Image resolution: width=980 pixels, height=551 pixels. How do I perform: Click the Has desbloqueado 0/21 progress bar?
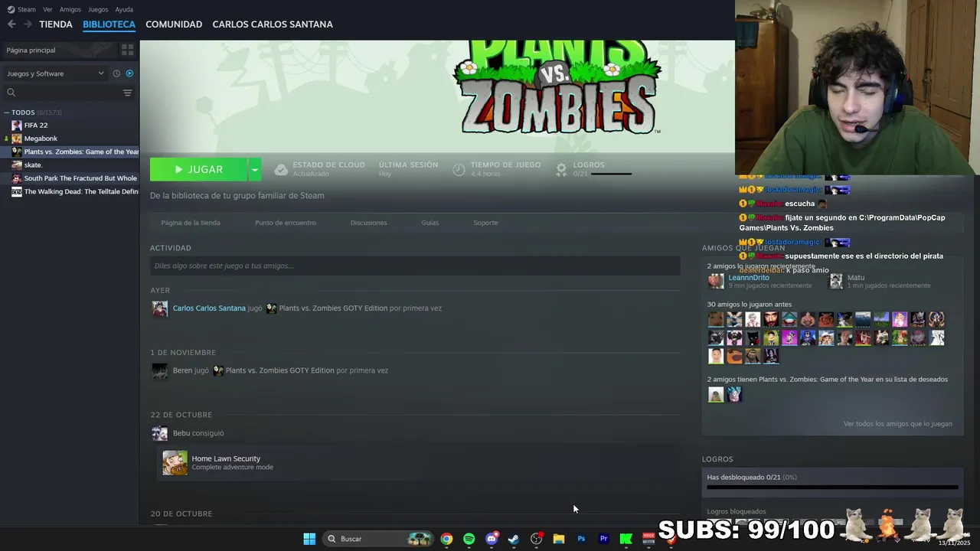832,487
